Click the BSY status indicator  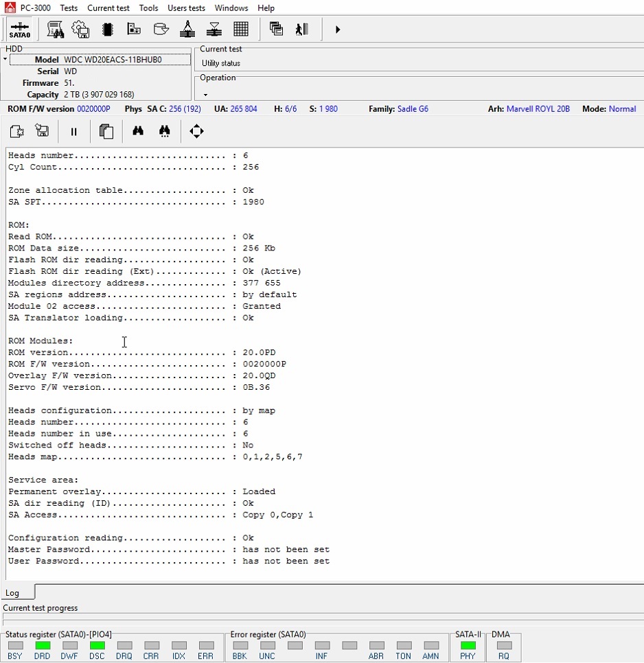click(x=16, y=645)
